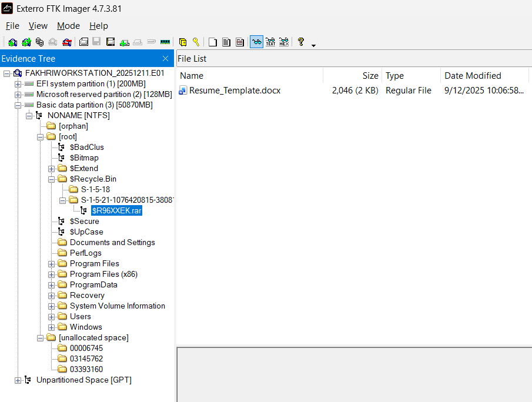The image size is (532, 402).
Task: Collapse the $Recycle.Bin folder node
Action: click(x=52, y=179)
